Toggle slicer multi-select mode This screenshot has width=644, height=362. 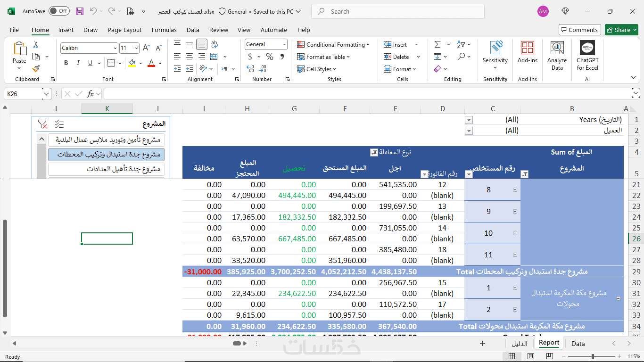click(59, 124)
